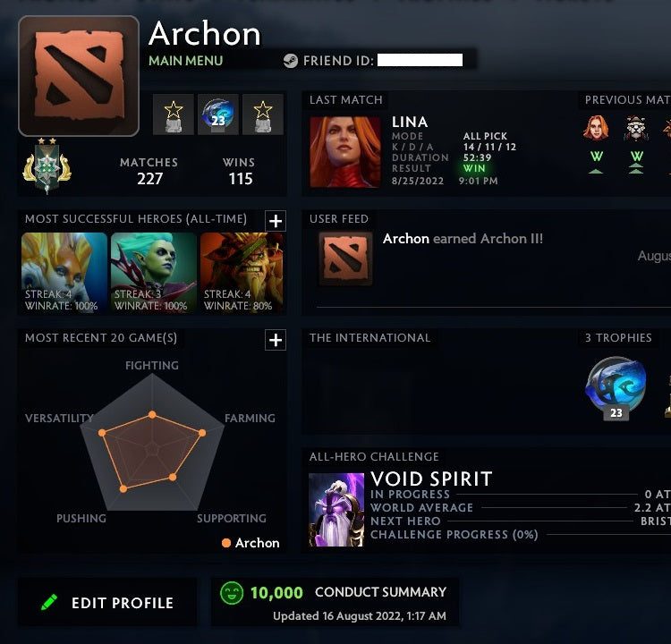Click the Archon rank medal badge
The image size is (671, 644).
pos(47,165)
